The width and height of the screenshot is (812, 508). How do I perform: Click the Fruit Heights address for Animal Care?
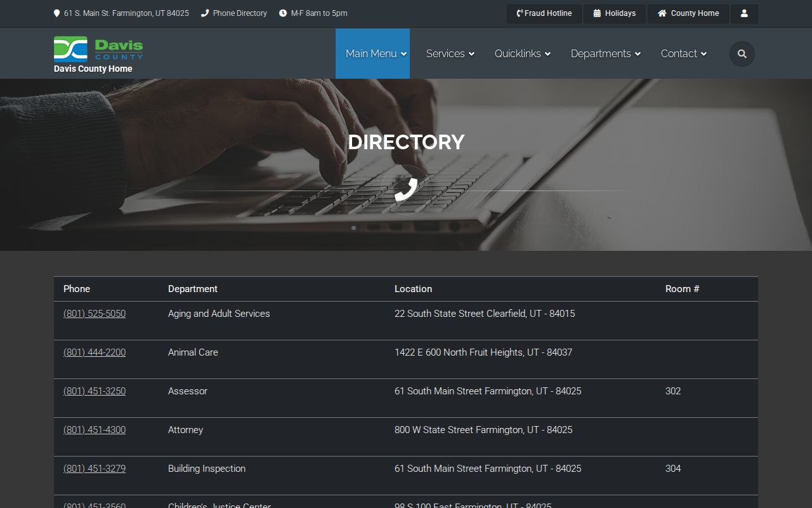click(483, 352)
